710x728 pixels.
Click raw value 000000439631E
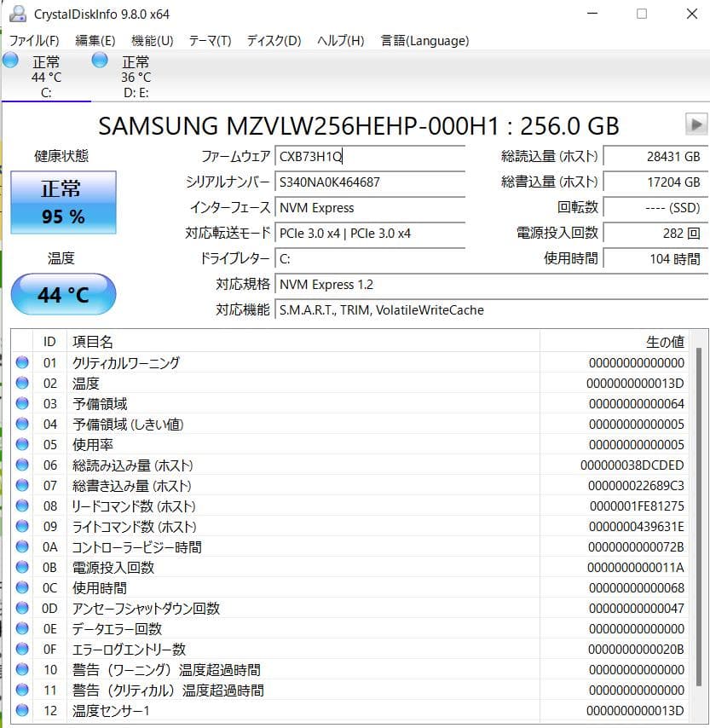[636, 526]
